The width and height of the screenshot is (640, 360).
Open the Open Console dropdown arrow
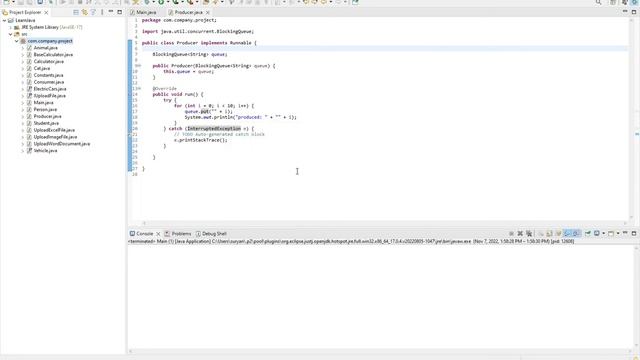tap(618, 233)
